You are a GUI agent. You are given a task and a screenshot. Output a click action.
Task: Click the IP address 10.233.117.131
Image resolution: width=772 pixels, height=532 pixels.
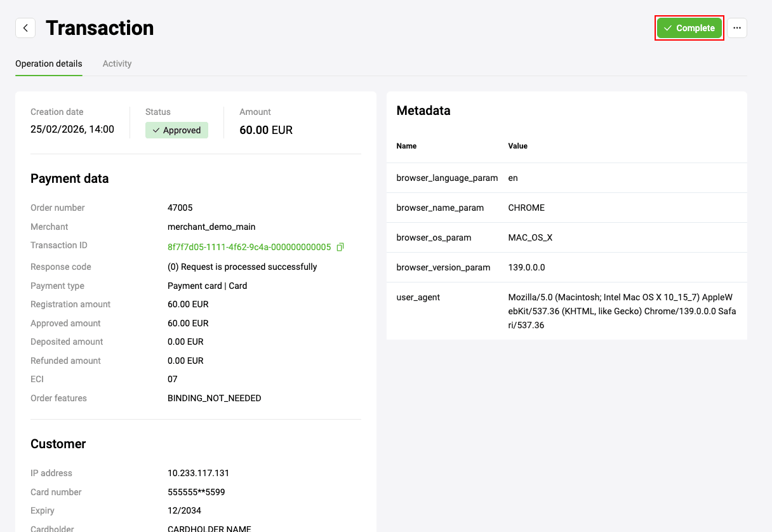pyautogui.click(x=198, y=473)
